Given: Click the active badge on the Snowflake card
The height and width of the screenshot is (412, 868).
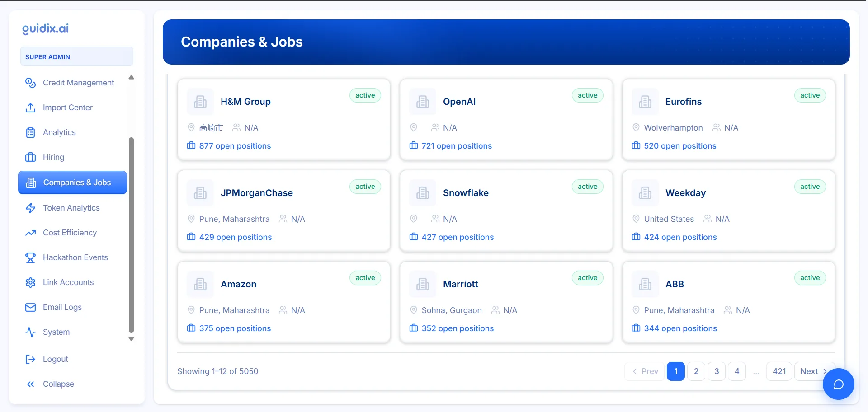Looking at the screenshot, I should point(588,187).
